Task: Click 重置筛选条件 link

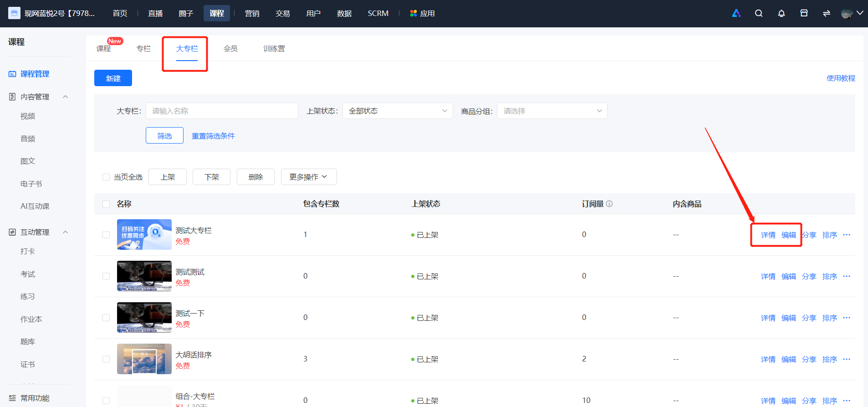Action: [x=213, y=136]
